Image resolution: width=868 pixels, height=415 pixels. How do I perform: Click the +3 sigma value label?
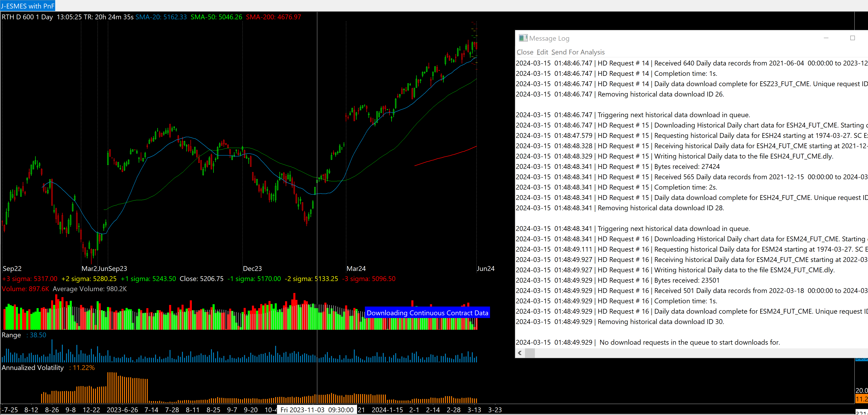[30, 279]
